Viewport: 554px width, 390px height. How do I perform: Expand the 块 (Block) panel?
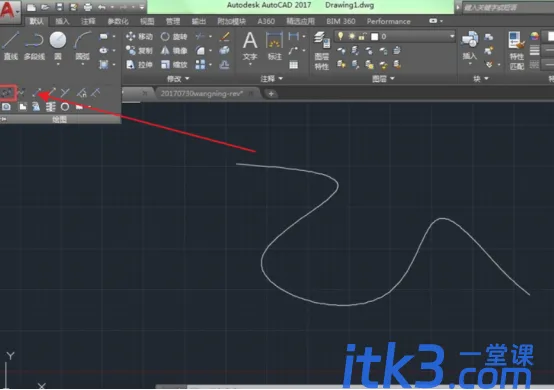pos(481,78)
